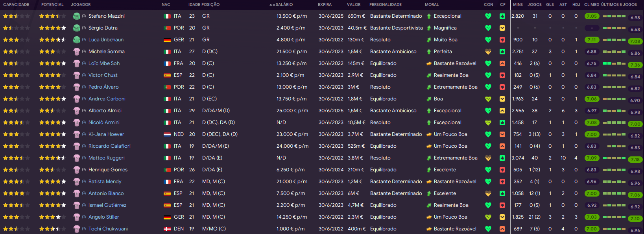
Task: Open the player info icon for Pedro Álvaro
Action: (84, 87)
